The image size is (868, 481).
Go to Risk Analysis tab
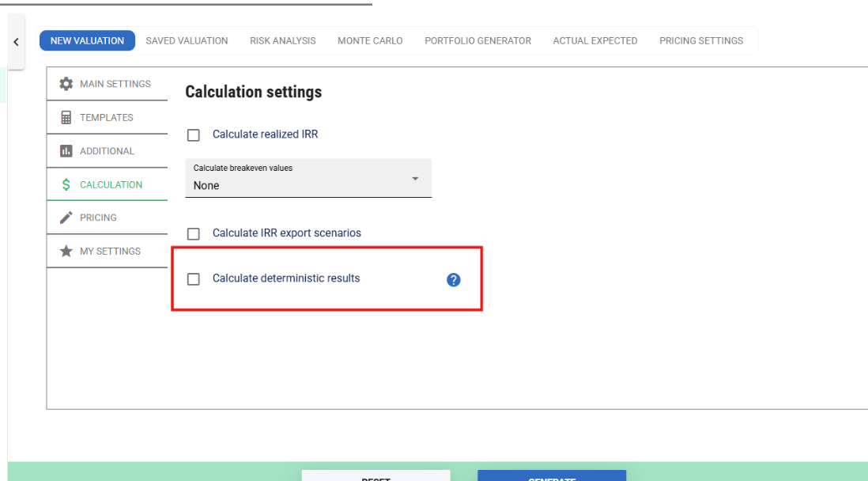(282, 41)
